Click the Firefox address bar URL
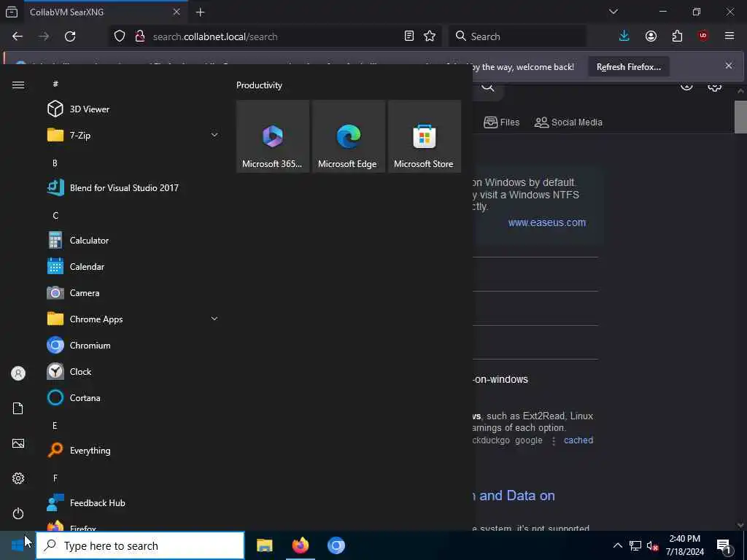 point(215,36)
